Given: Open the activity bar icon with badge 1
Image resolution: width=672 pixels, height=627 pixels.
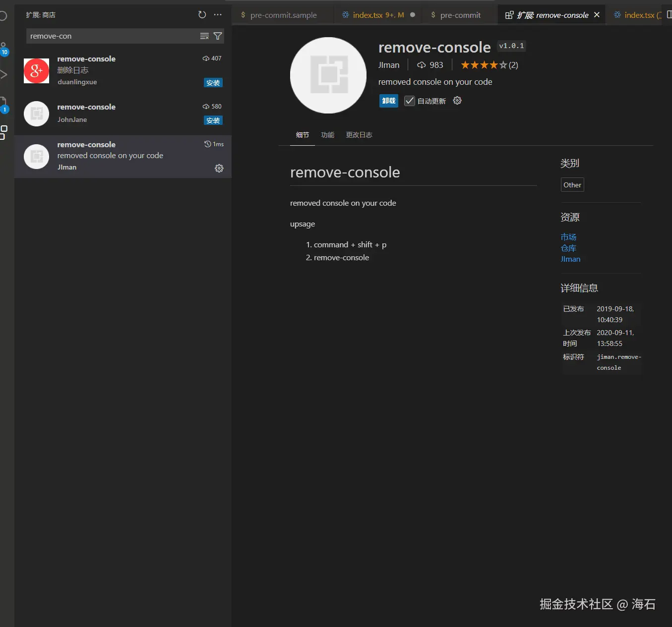Looking at the screenshot, I should pyautogui.click(x=3, y=105).
